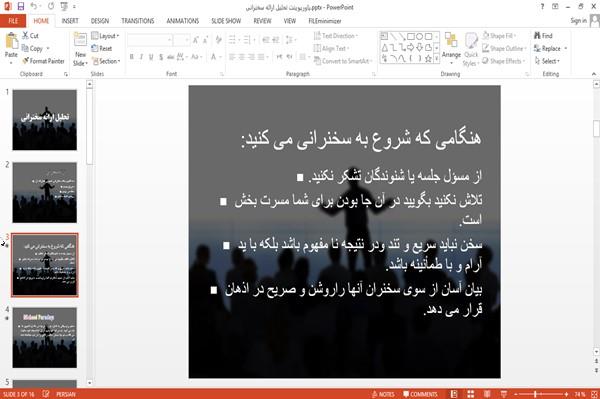
Task: Toggle Underline formatting
Action: 151,57
